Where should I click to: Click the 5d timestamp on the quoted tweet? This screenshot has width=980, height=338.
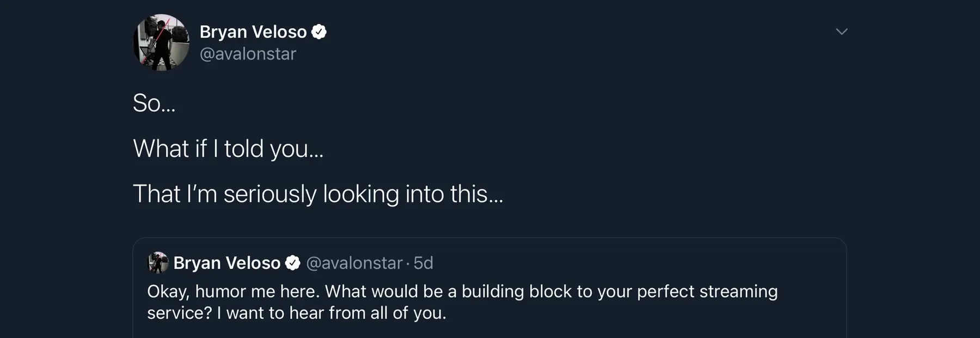click(x=424, y=262)
